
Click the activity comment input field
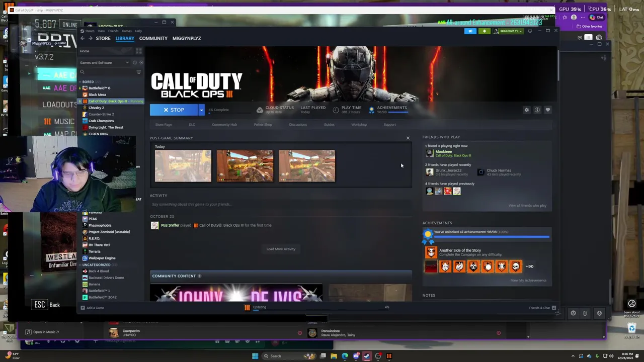click(280, 205)
